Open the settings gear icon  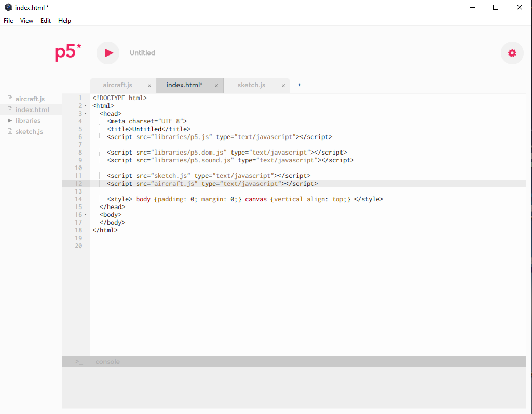(x=512, y=53)
